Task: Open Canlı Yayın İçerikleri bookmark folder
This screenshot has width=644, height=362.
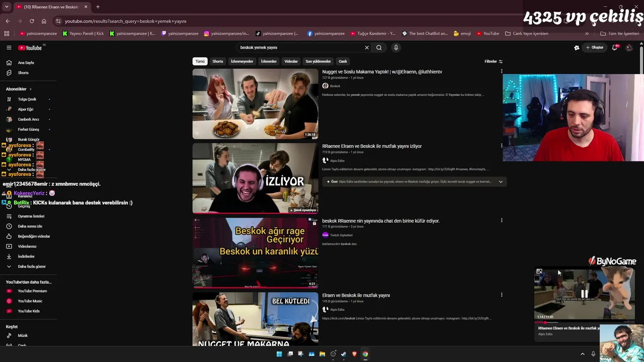Action: point(526,34)
